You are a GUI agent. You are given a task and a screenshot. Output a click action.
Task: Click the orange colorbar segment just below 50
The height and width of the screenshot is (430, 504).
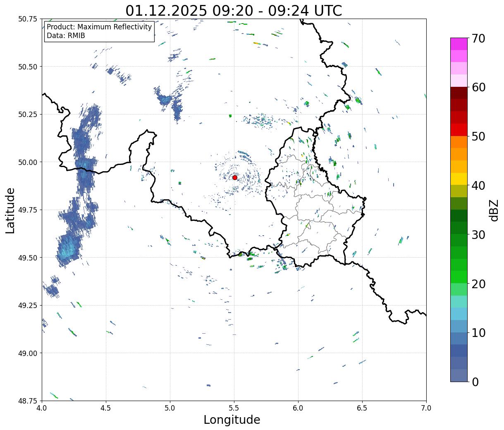pyautogui.click(x=459, y=142)
